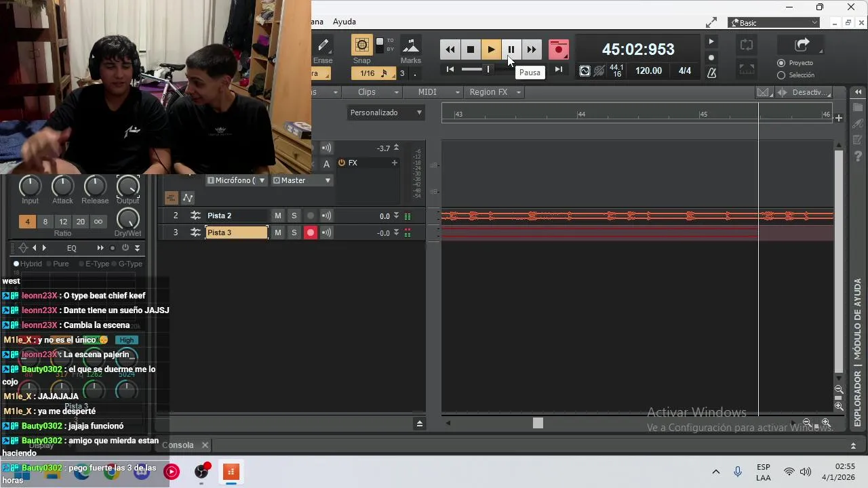Open the Micrófono input dropdown
Image resolution: width=868 pixels, height=488 pixels.
(235, 180)
